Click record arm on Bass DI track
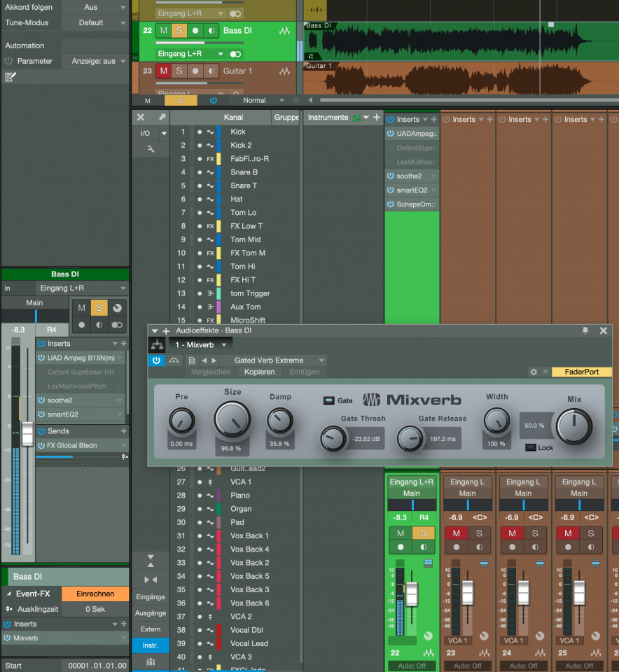 195,31
